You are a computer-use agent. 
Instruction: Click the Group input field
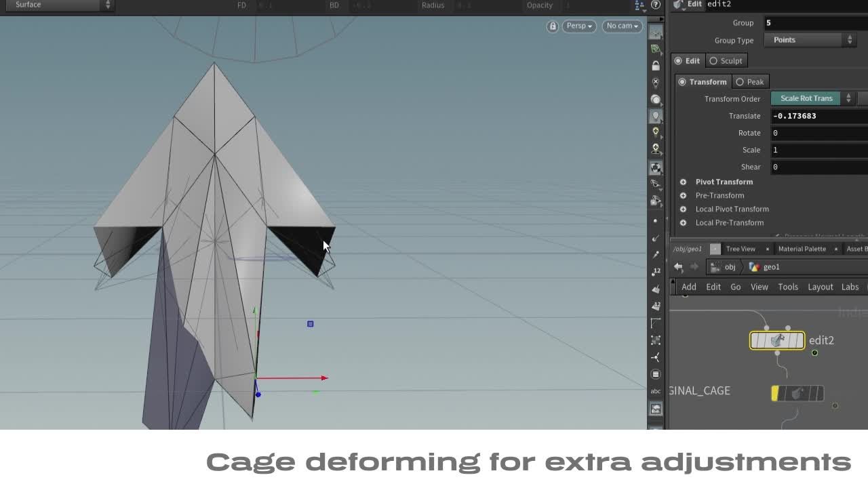tap(816, 23)
